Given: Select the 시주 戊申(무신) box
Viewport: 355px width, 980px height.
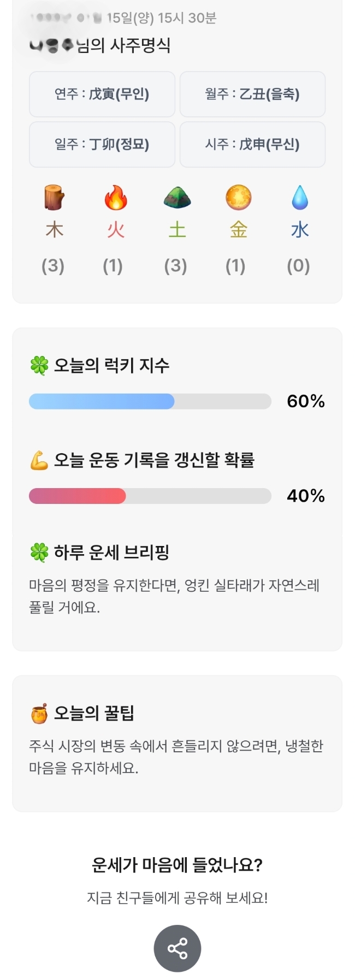Looking at the screenshot, I should tap(252, 144).
